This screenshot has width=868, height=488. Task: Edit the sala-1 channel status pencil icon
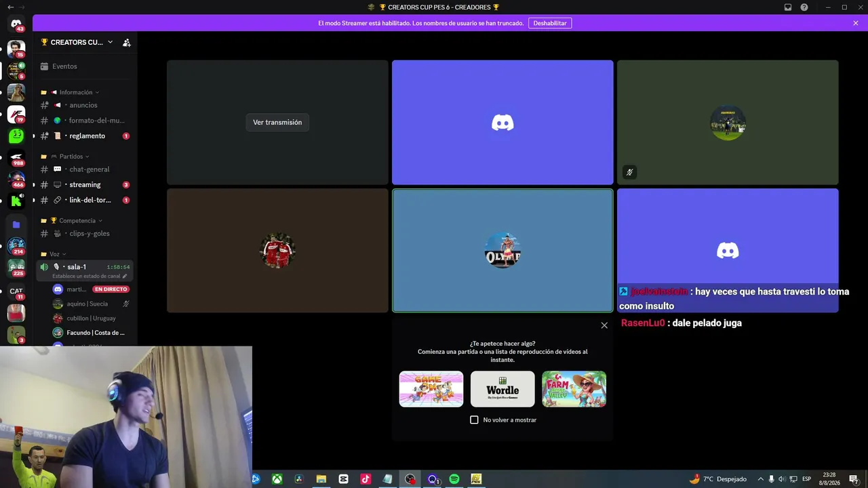point(125,277)
